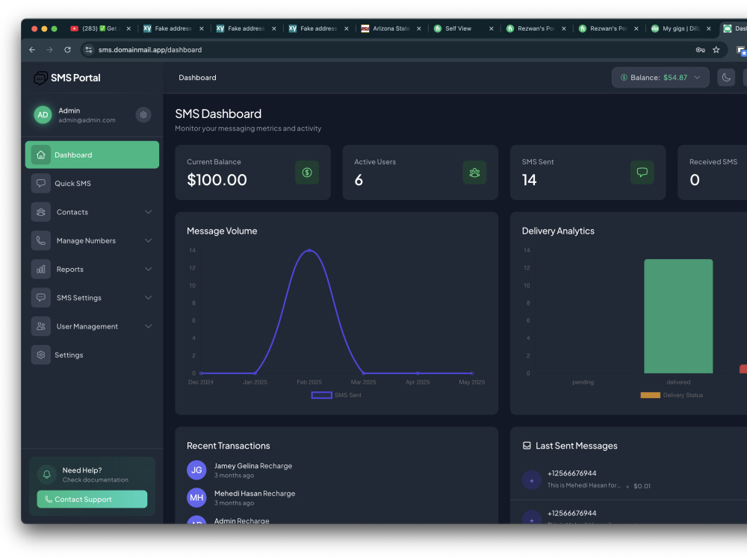Close the Self View tab
747x560 pixels.
(x=492, y=28)
